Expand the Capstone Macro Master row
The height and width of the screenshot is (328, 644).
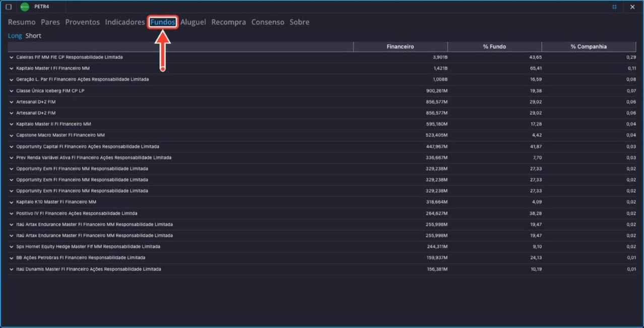click(x=12, y=135)
